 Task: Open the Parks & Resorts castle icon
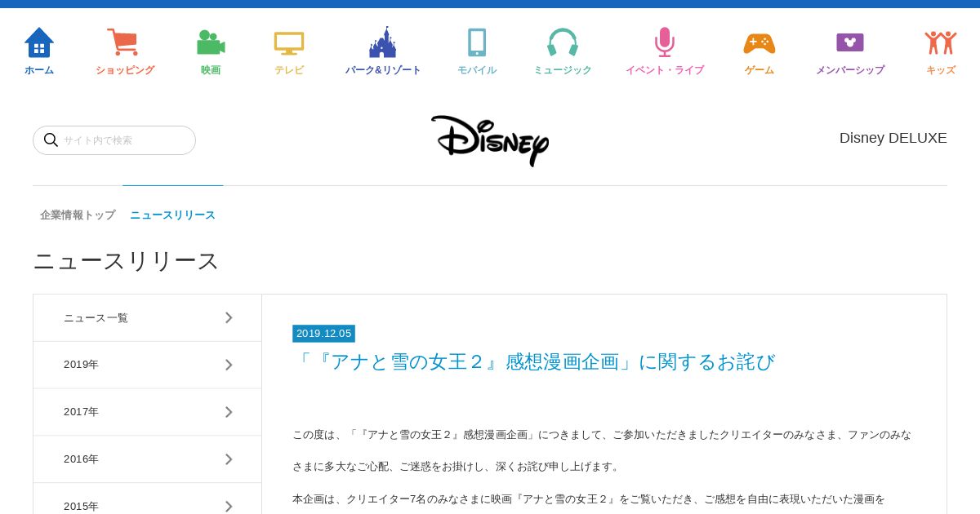tap(382, 42)
